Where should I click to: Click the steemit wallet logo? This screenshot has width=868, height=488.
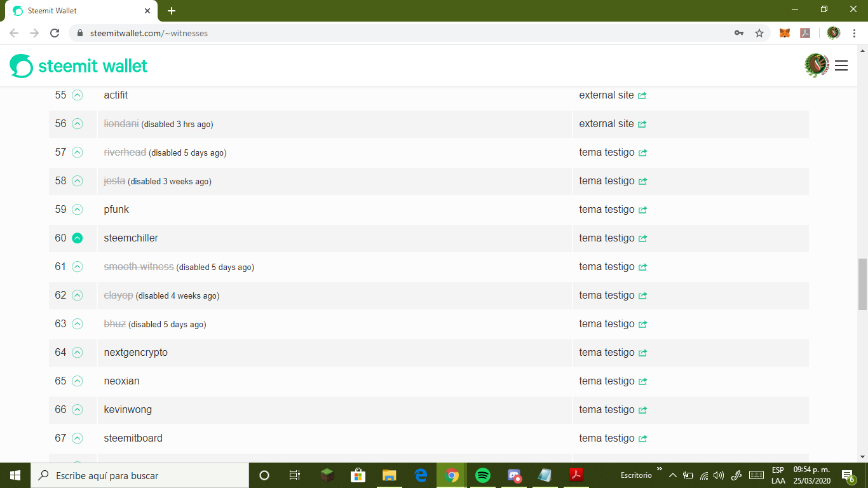(79, 65)
